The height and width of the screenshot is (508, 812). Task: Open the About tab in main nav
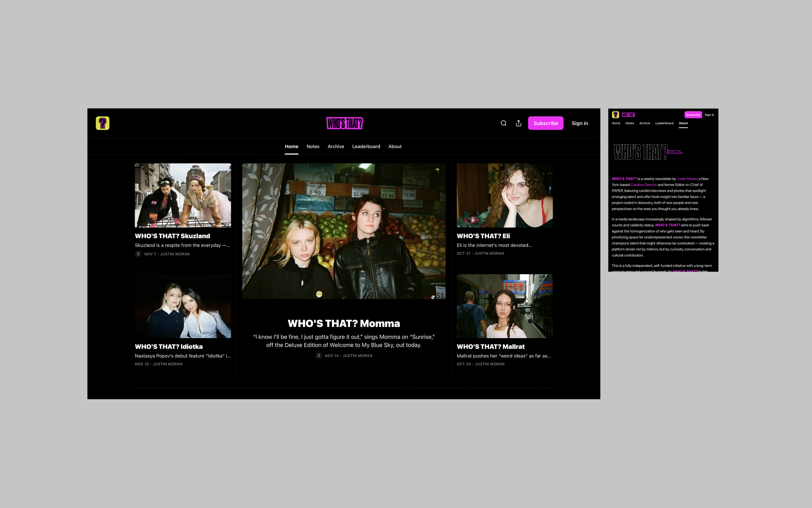click(x=395, y=146)
